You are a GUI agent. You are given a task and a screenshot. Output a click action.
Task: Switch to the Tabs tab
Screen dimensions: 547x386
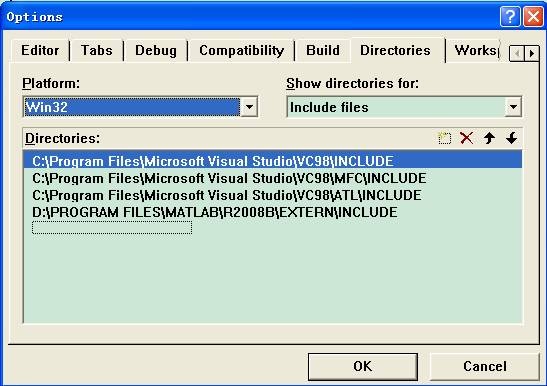pyautogui.click(x=97, y=51)
